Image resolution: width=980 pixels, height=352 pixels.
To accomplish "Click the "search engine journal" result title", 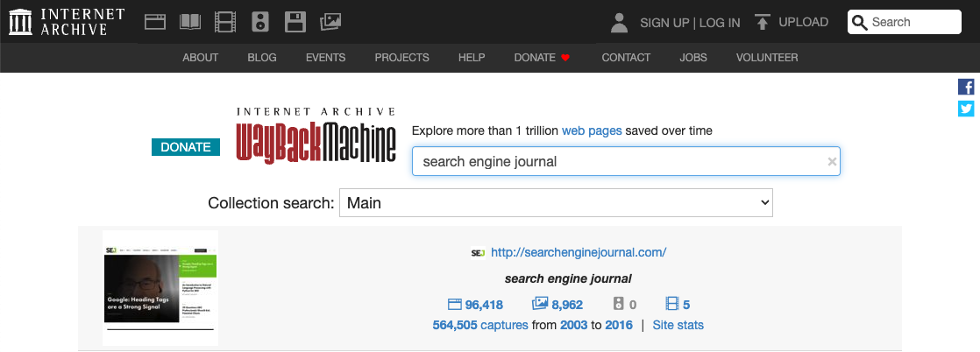I will [x=568, y=278].
